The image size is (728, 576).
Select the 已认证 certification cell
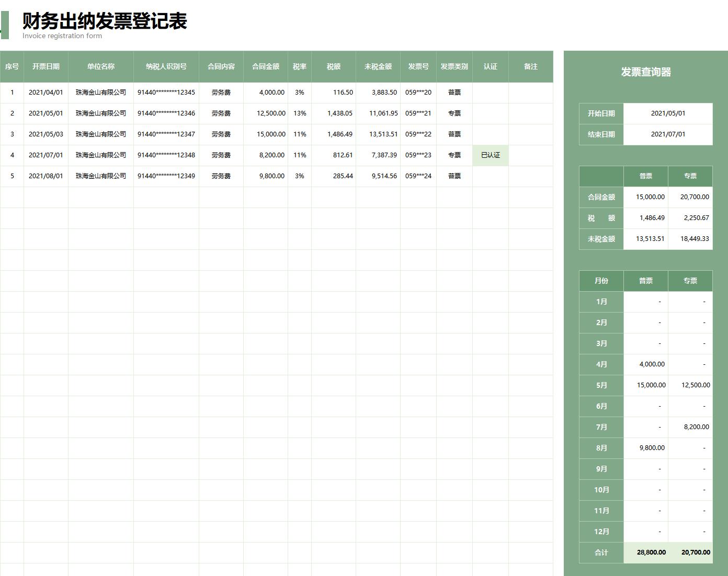(490, 155)
